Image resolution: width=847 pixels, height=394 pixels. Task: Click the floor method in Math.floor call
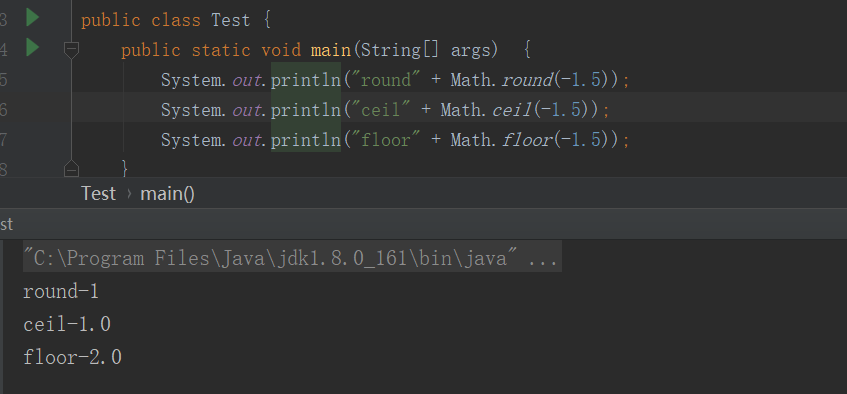pos(527,141)
